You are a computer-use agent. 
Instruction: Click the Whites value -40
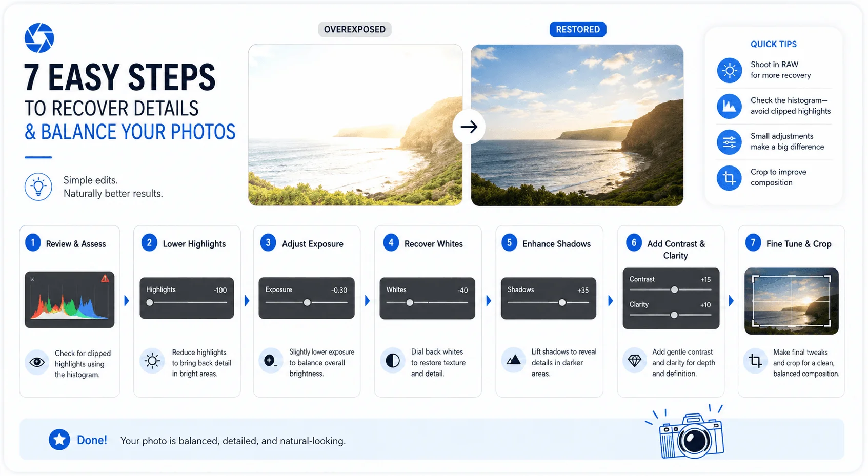coord(462,290)
